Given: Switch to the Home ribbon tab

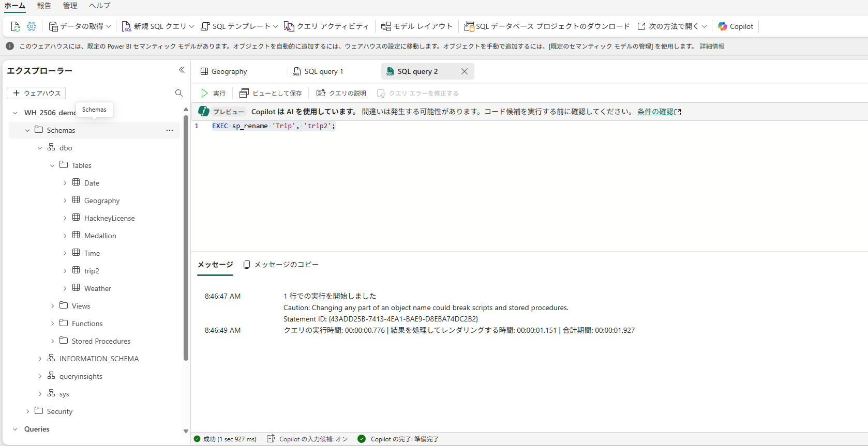Looking at the screenshot, I should 15,6.
